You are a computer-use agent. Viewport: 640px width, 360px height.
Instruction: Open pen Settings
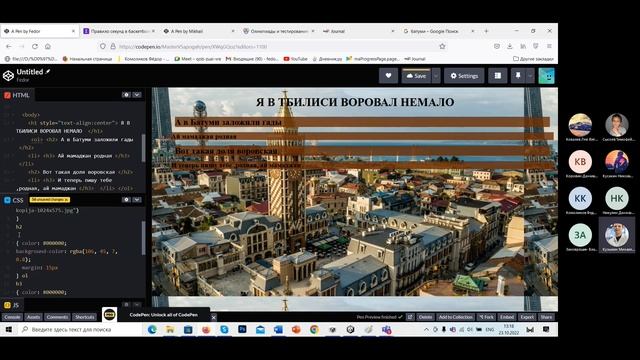[464, 76]
